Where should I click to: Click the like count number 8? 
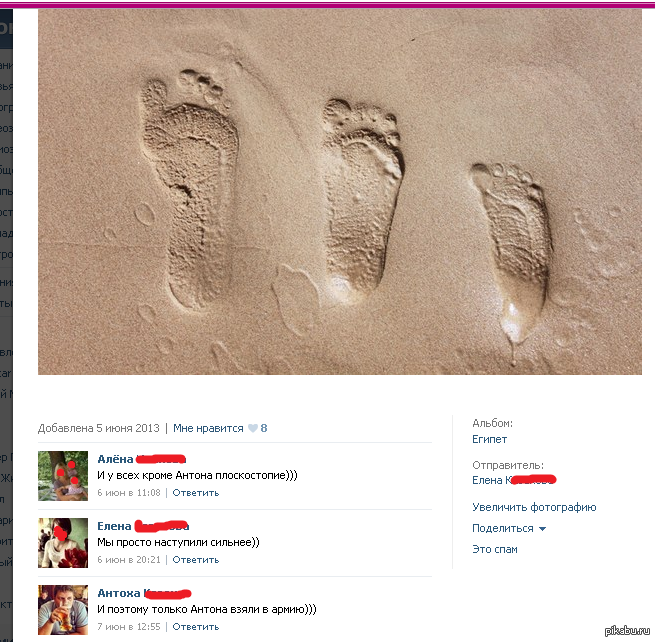tap(264, 428)
